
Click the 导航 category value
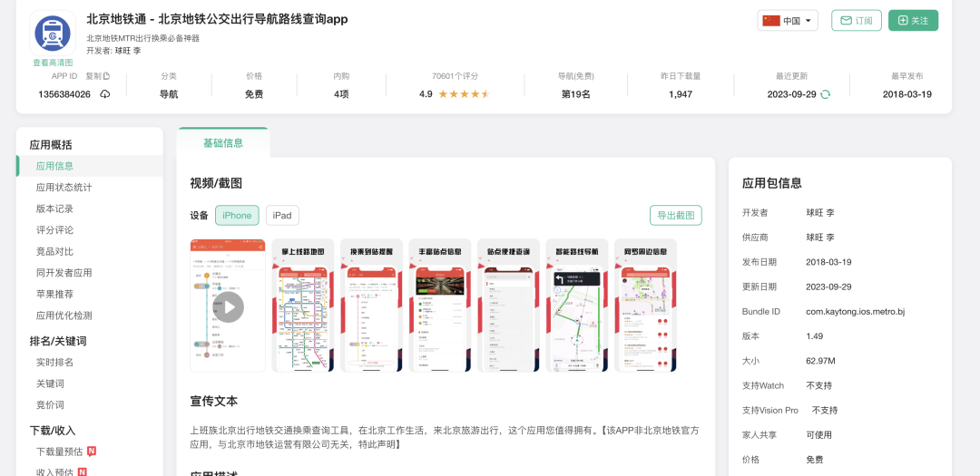(169, 94)
